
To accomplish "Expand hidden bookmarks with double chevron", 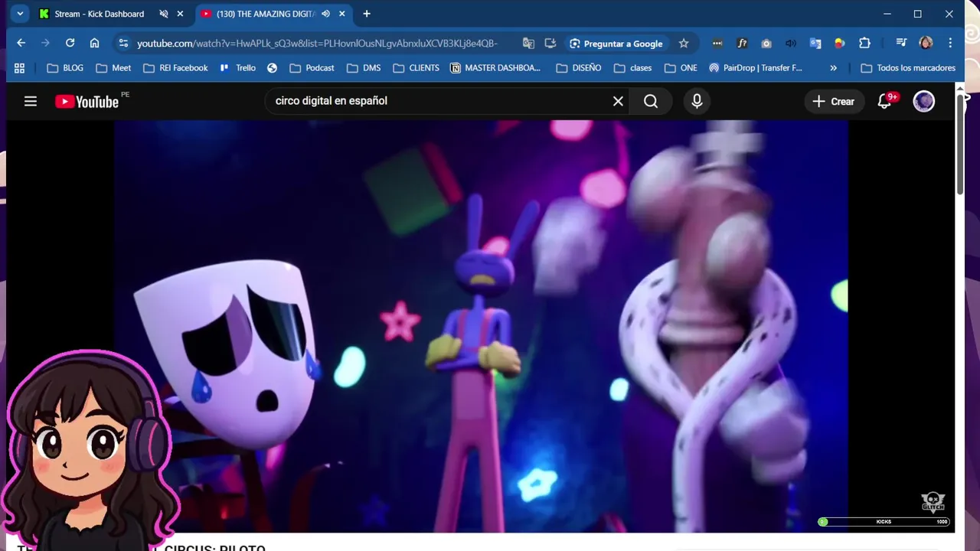I will (833, 68).
